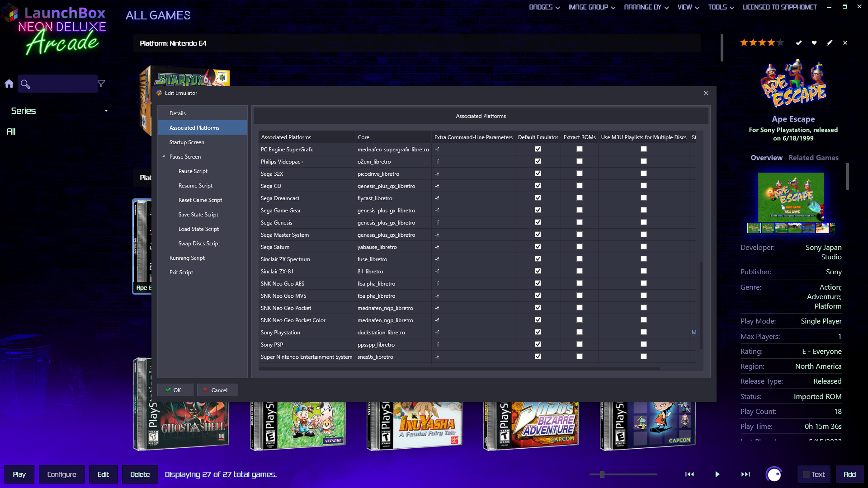
Task: Favorite Ape Escape with heart icon
Action: (814, 42)
